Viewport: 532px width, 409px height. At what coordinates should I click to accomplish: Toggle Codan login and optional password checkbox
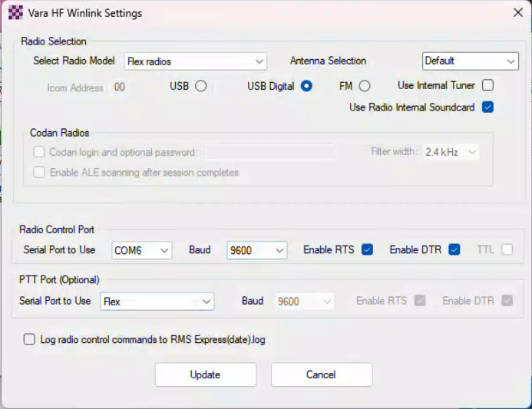39,152
